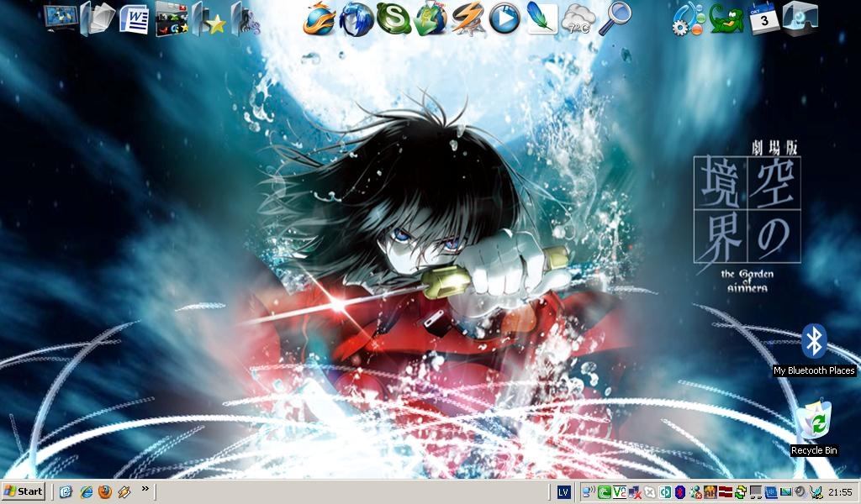Open the globe download manager dock icon
861x504 pixels.
coord(430,18)
